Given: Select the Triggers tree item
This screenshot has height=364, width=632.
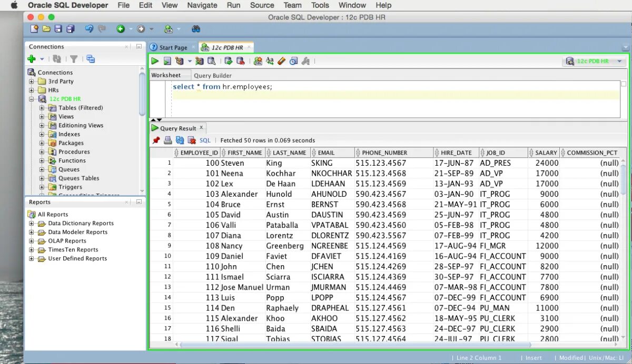Looking at the screenshot, I should tap(70, 187).
